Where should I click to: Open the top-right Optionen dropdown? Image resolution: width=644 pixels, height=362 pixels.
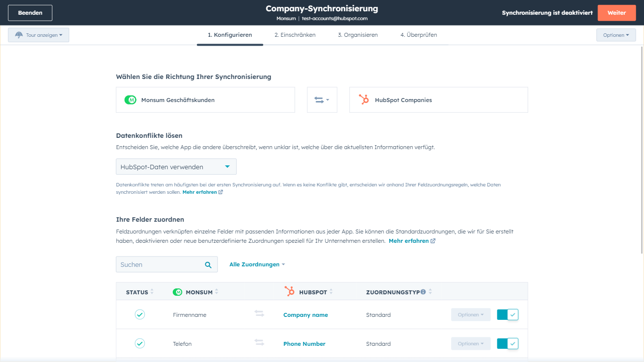pos(616,35)
